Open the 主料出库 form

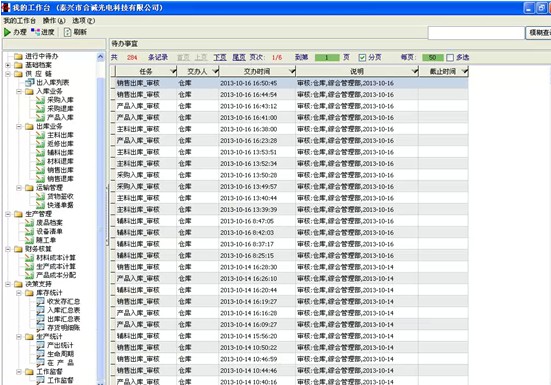[60, 135]
